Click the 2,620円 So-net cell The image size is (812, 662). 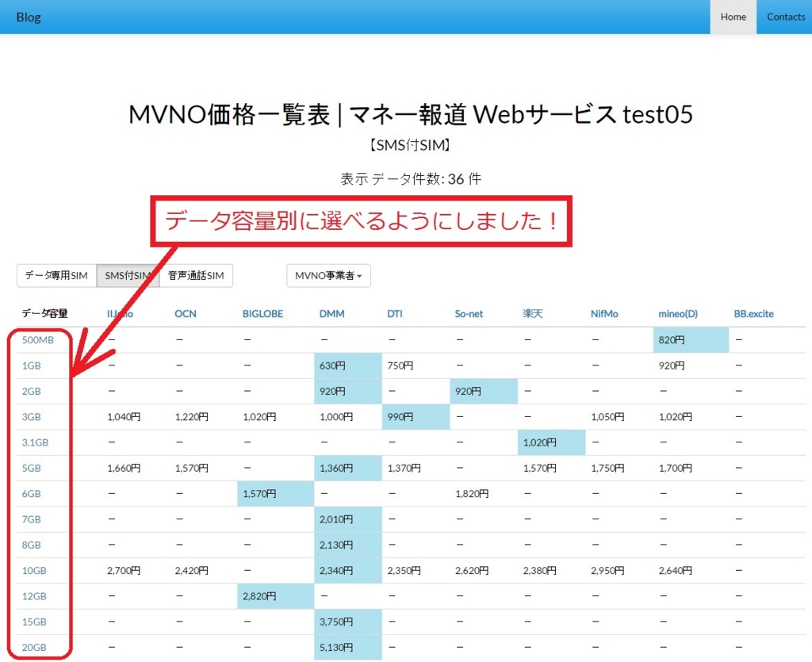tap(484, 571)
